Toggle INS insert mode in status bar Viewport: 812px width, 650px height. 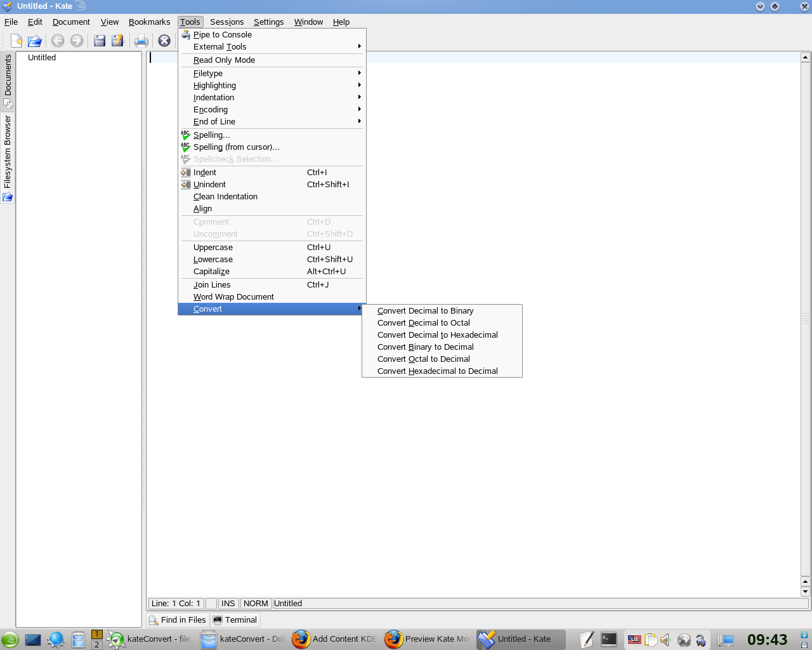tap(228, 604)
